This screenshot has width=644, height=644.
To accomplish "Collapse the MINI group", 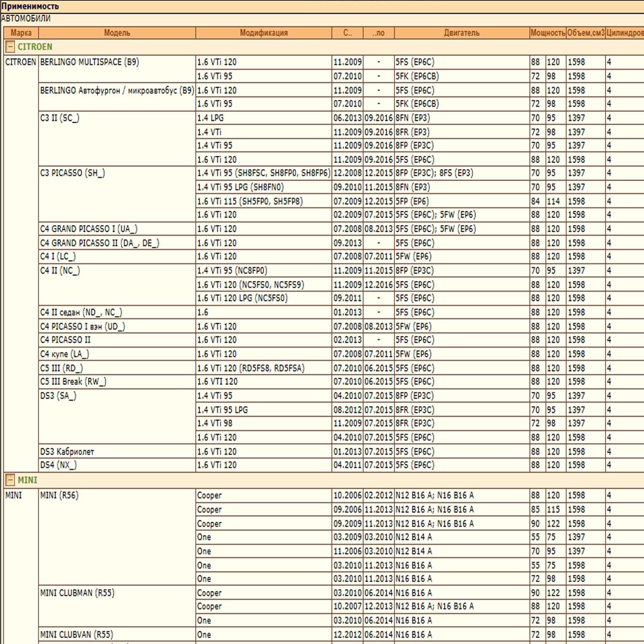I will coord(10,480).
